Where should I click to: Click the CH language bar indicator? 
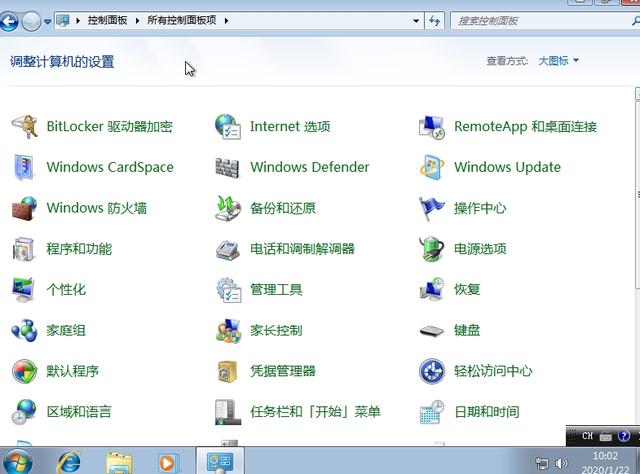[x=587, y=436]
